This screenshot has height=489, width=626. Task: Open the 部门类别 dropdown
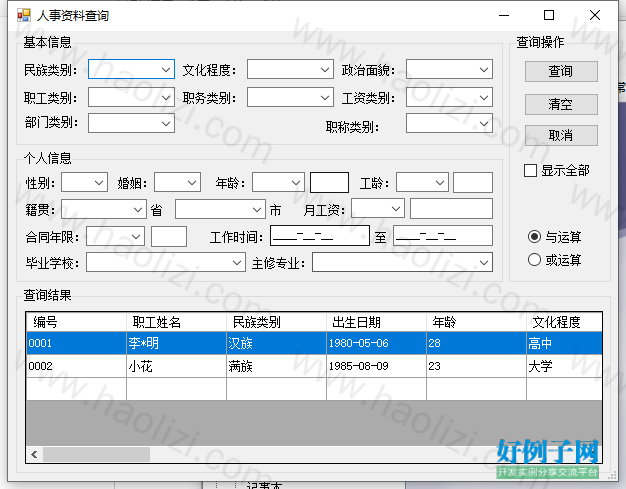click(x=131, y=123)
